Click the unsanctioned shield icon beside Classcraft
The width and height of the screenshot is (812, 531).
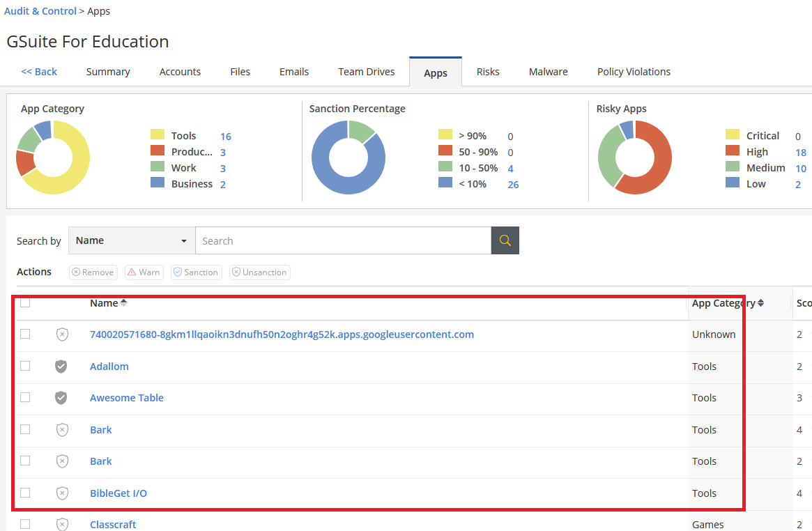click(x=62, y=524)
